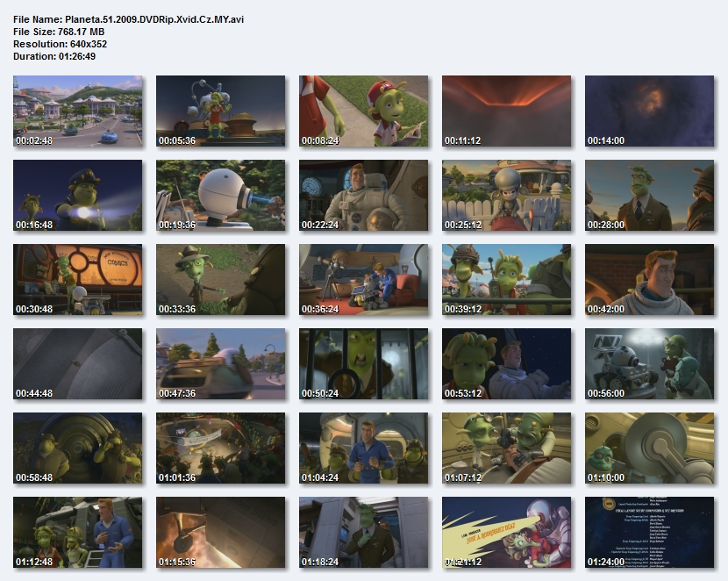Screen dimensions: 728x581
Task: Select the Duration 01:26:49 text
Action: (54, 56)
